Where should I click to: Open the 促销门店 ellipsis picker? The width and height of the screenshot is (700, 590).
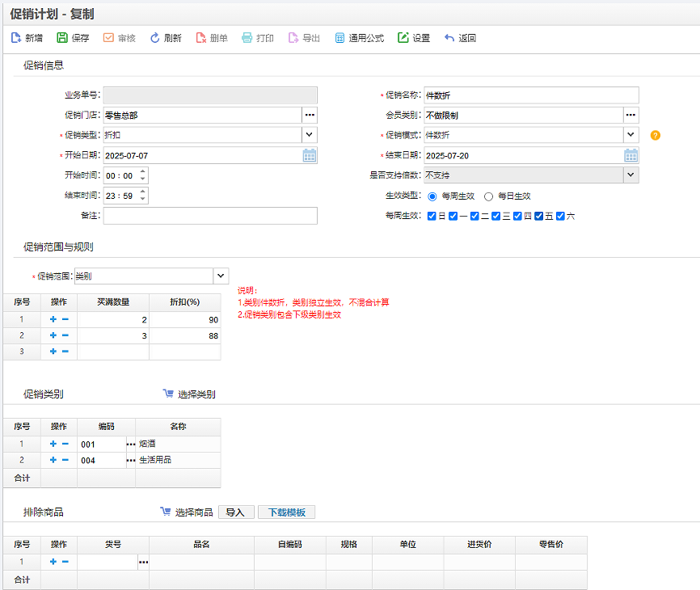coord(310,115)
